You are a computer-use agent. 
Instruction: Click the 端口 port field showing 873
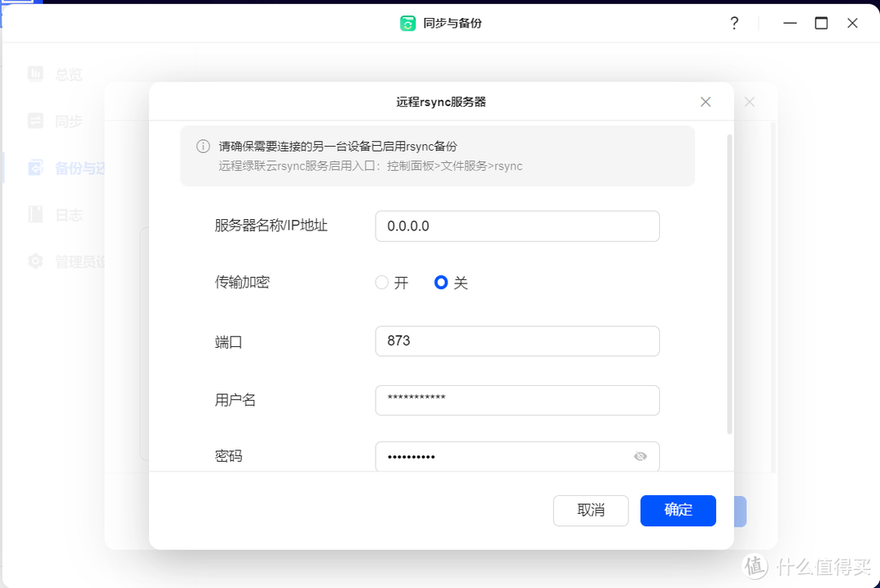coord(517,340)
